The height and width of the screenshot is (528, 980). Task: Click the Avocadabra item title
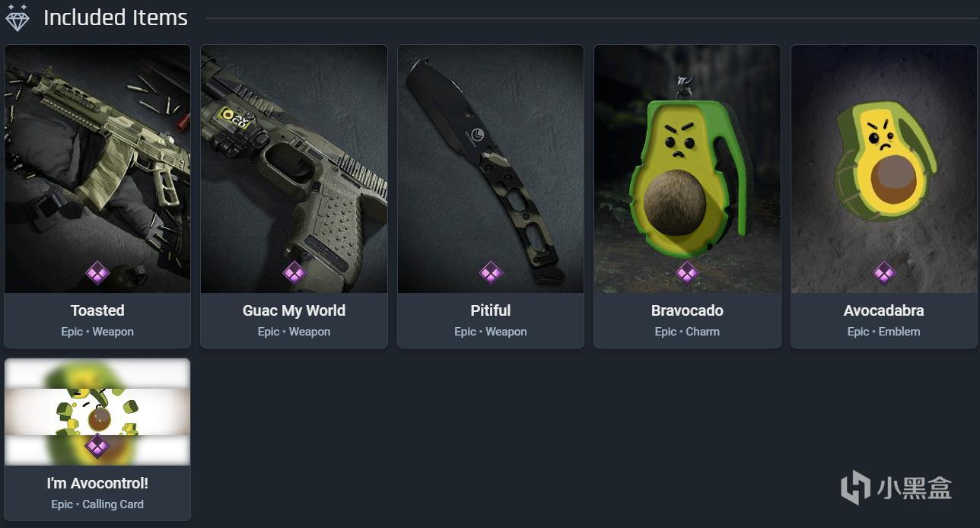pyautogui.click(x=883, y=310)
